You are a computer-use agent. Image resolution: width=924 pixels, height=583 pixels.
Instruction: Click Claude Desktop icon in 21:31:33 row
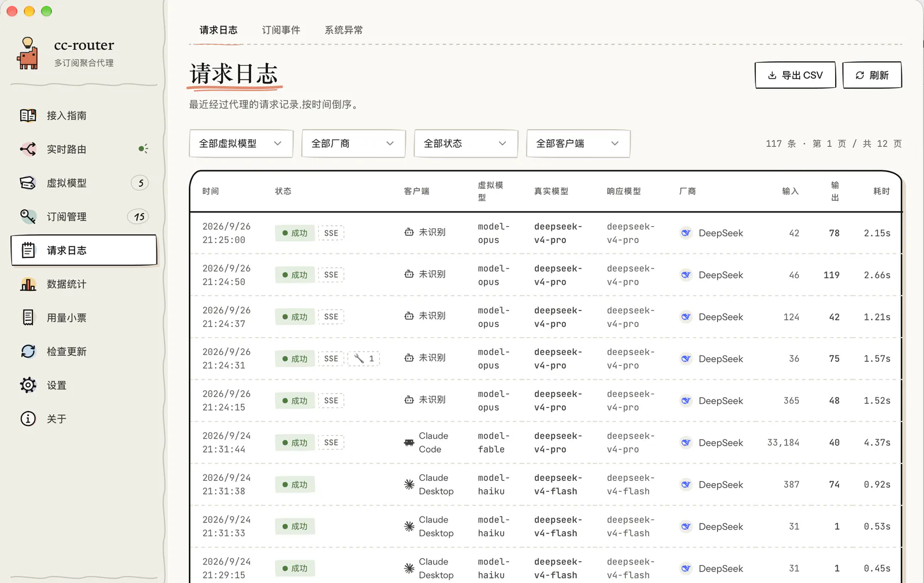409,526
